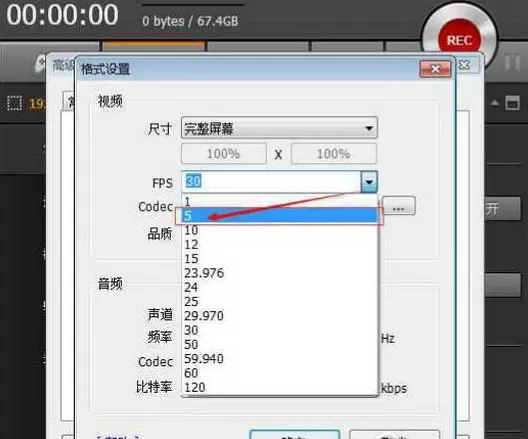Viewport: 528px width, 439px height.
Task: Open the 尺寸 完整屏幕 dropdown
Action: coord(279,128)
